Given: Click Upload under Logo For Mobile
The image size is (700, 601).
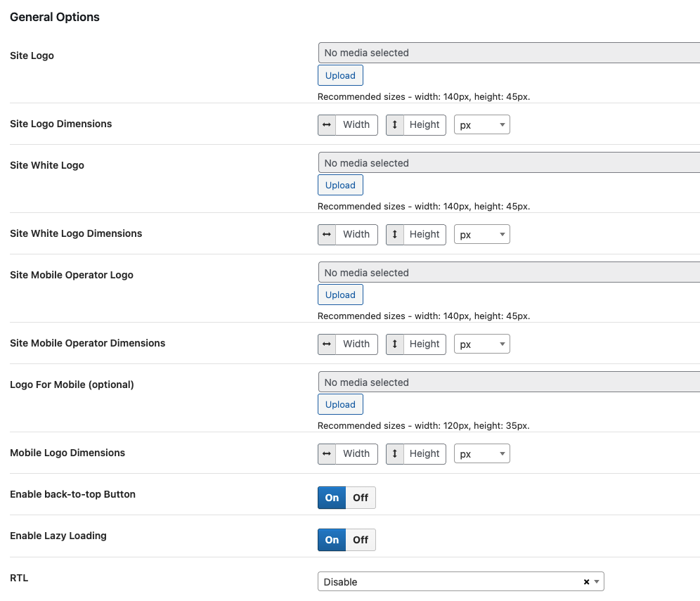Looking at the screenshot, I should click(340, 405).
